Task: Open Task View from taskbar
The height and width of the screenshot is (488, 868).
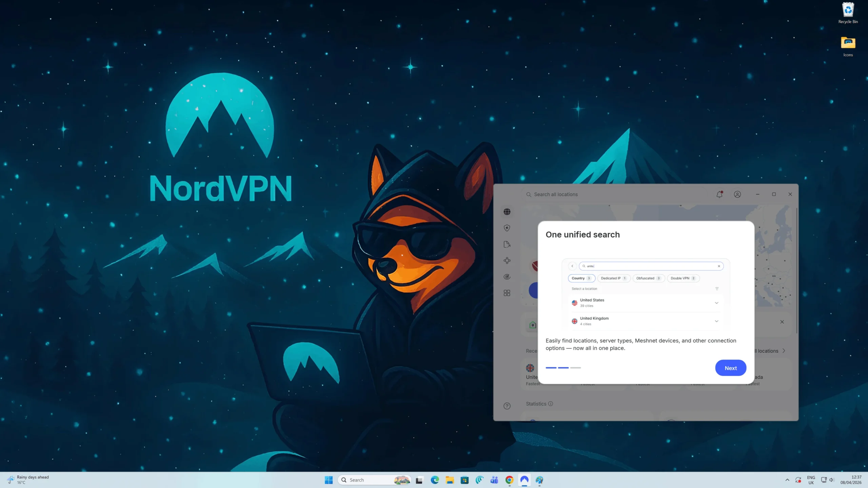Action: (x=419, y=480)
